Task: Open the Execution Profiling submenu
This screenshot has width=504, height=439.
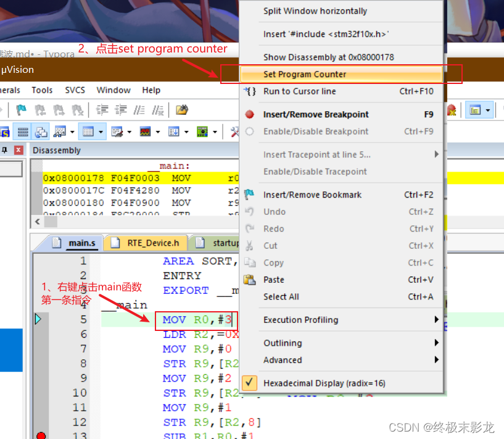Action: 341,320
